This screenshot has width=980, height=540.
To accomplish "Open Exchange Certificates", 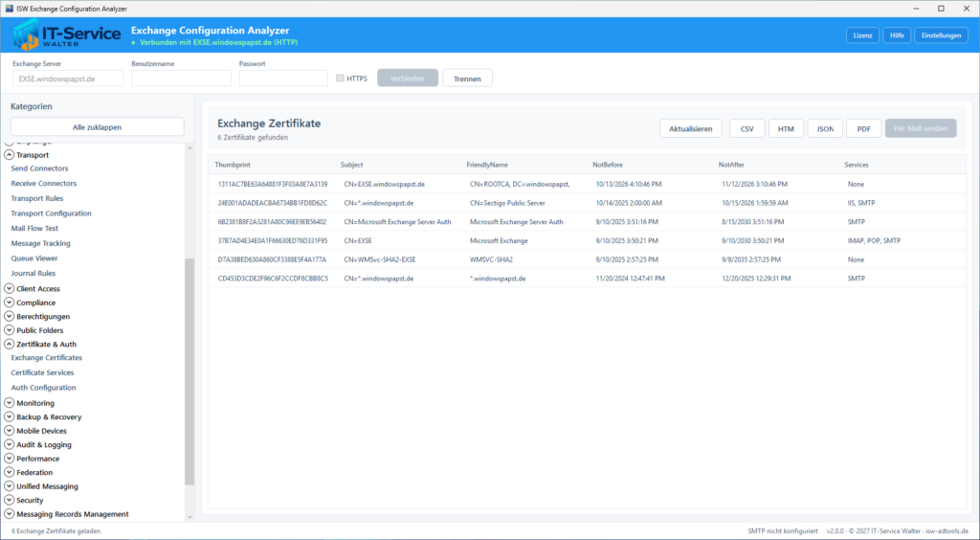I will 46,357.
